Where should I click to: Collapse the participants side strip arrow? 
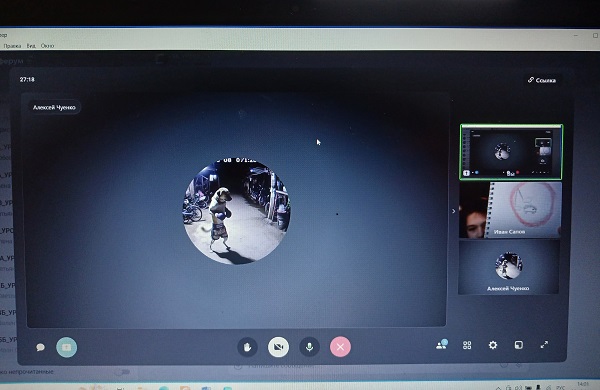coord(454,211)
